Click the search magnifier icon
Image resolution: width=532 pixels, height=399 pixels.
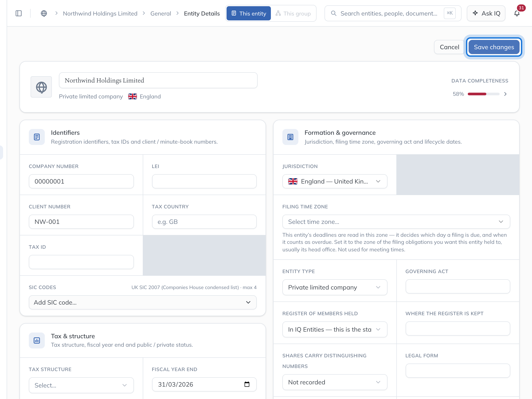[334, 13]
